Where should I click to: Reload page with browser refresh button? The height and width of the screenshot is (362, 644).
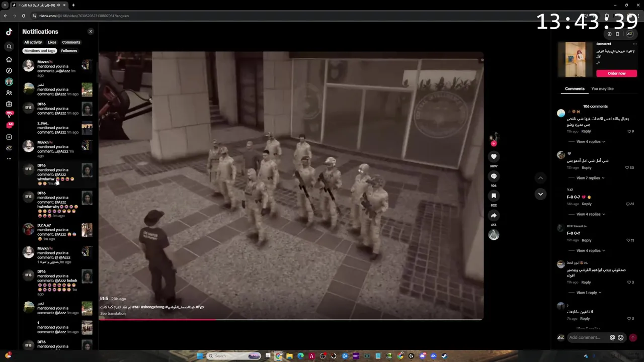tap(23, 16)
